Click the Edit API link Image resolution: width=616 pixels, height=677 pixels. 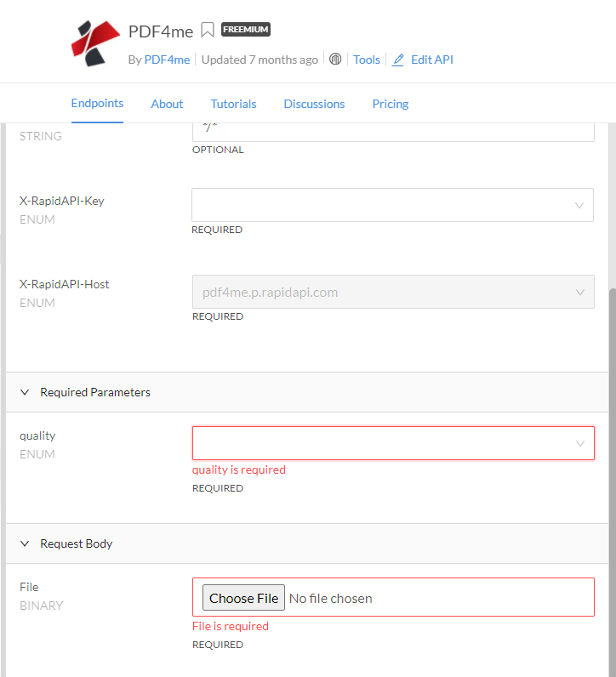pos(432,60)
